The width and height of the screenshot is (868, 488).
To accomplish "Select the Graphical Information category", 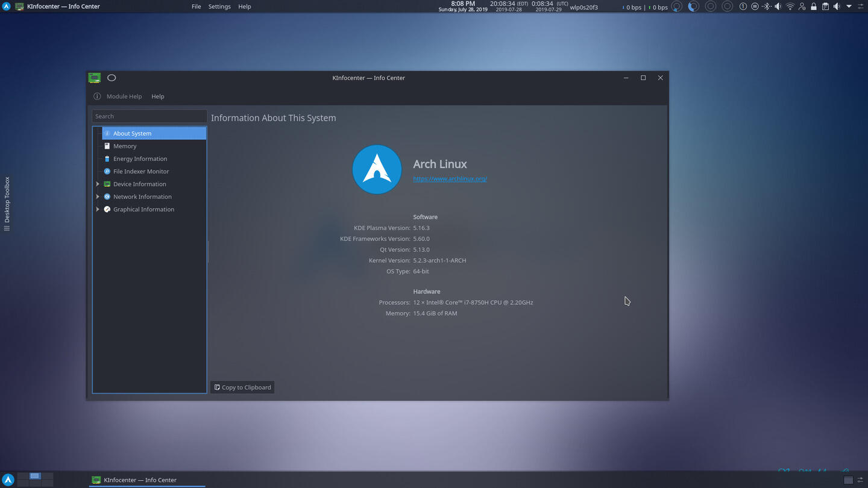I will [x=154, y=209].
